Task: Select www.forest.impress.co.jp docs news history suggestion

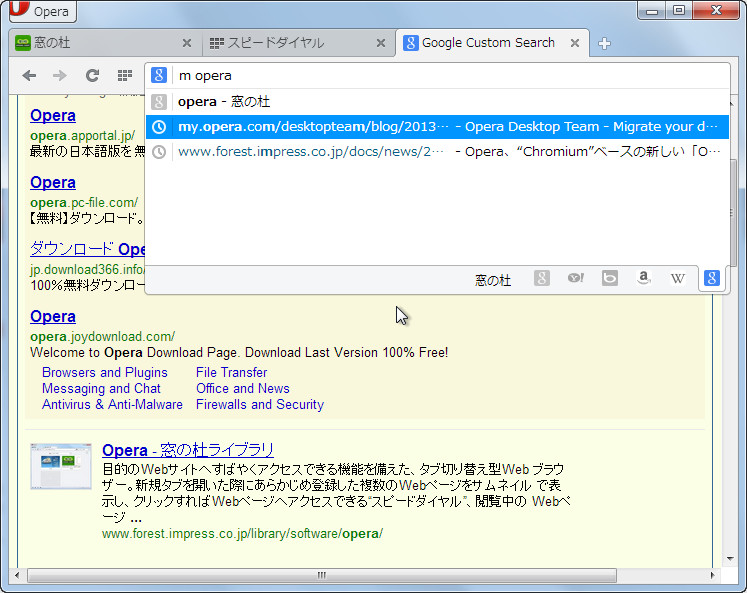Action: [437, 151]
